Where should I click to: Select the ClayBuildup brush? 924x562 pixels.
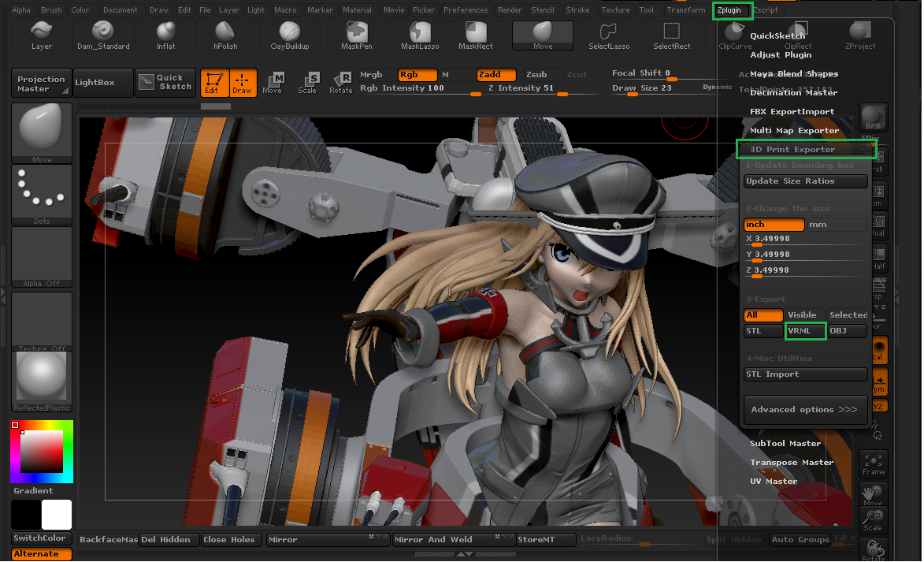click(289, 32)
